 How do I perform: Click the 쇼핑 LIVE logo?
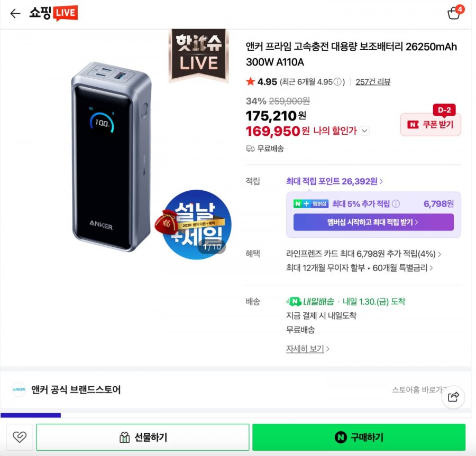point(53,13)
